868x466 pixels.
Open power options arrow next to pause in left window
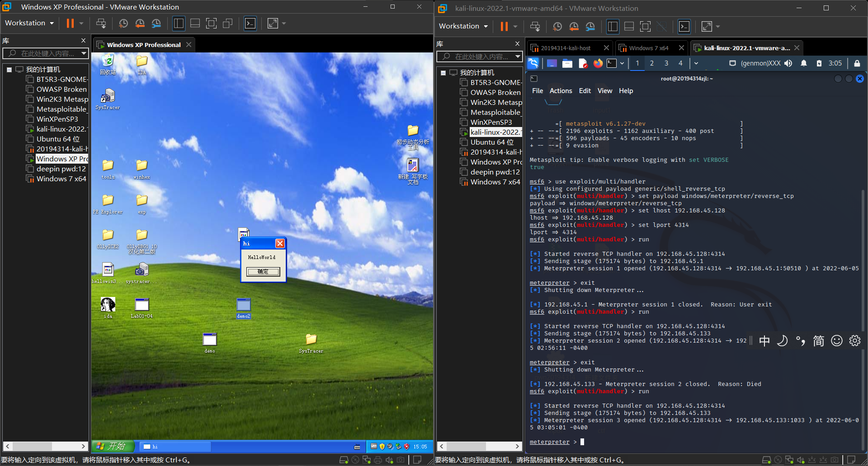click(81, 23)
